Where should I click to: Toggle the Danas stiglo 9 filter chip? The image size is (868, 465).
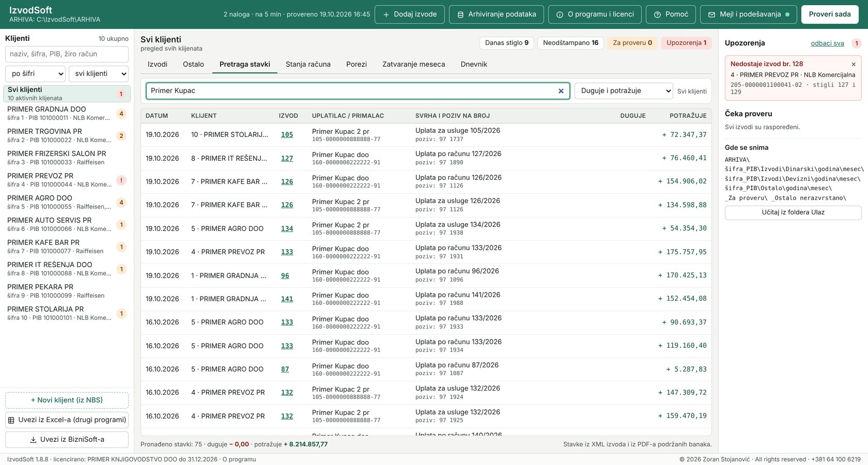pos(507,43)
